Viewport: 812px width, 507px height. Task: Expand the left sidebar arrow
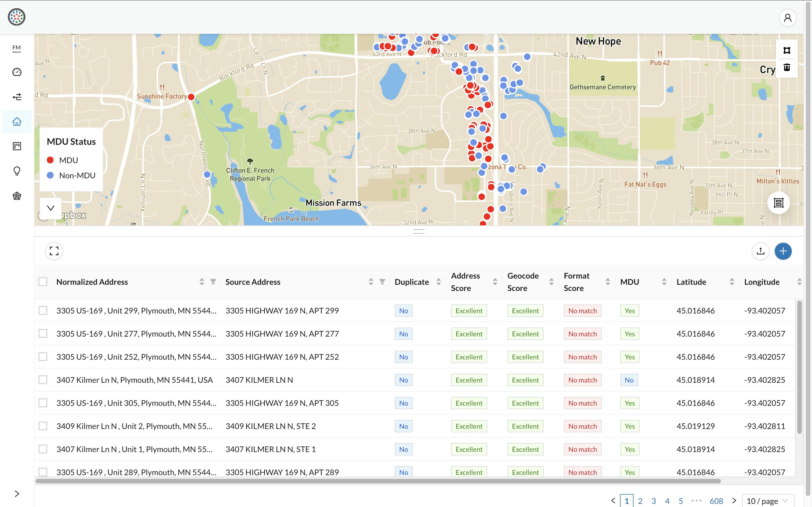tap(17, 493)
